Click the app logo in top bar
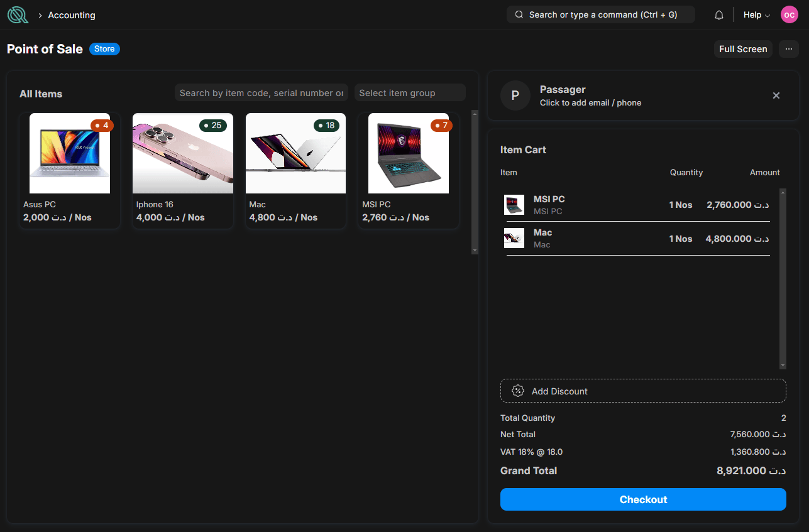The height and width of the screenshot is (532, 809). [x=18, y=14]
